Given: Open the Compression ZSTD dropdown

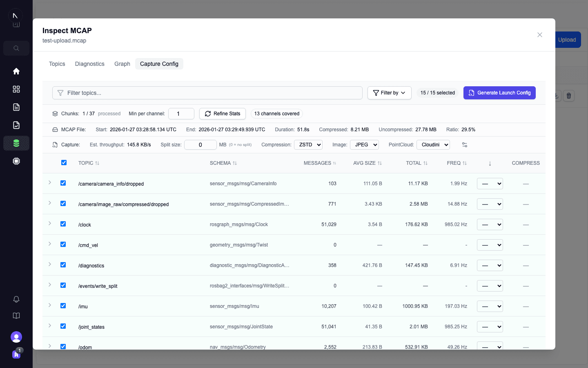Looking at the screenshot, I should [308, 145].
